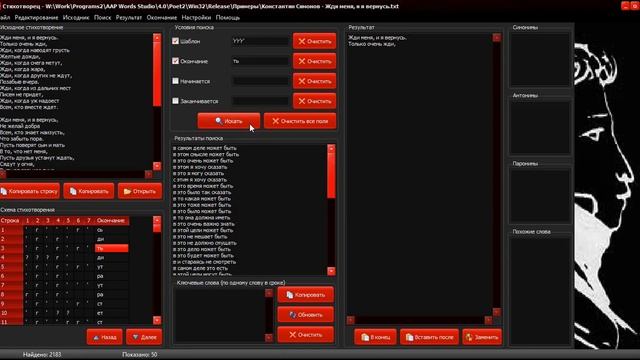This screenshot has height=360, width=640.
Task: Click the X icon on Очистить все поля
Action: pos(276,121)
